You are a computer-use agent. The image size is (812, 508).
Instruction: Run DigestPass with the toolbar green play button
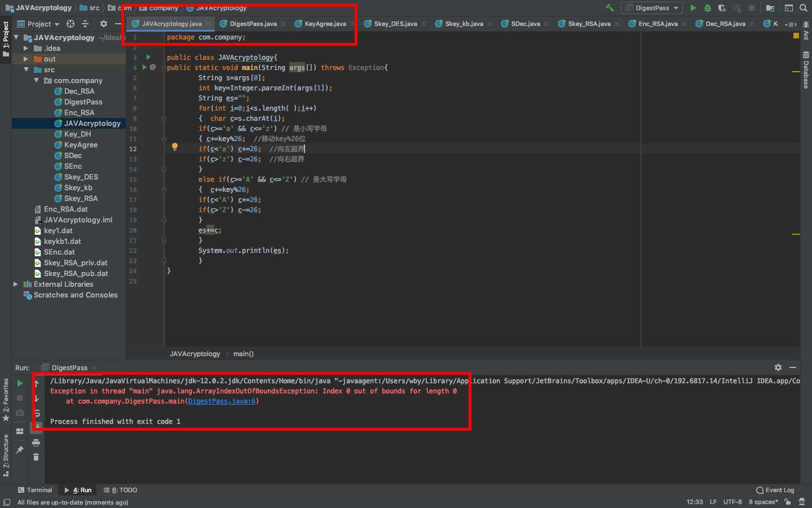click(x=693, y=8)
